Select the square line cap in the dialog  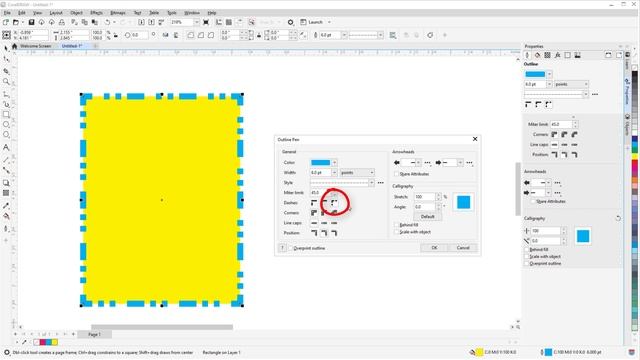point(314,223)
